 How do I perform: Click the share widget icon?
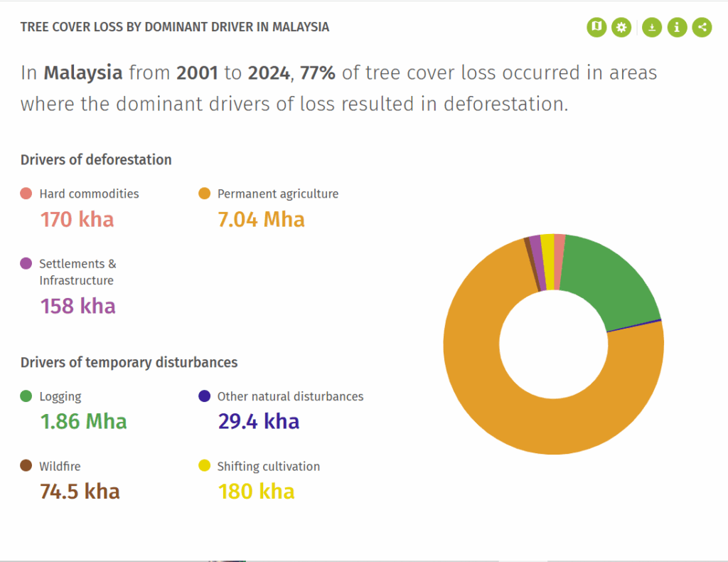(702, 27)
